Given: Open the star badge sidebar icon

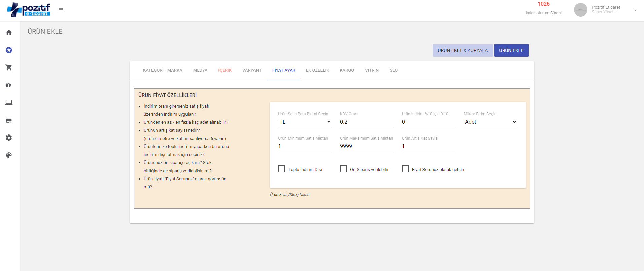Looking at the screenshot, I should pos(9,50).
